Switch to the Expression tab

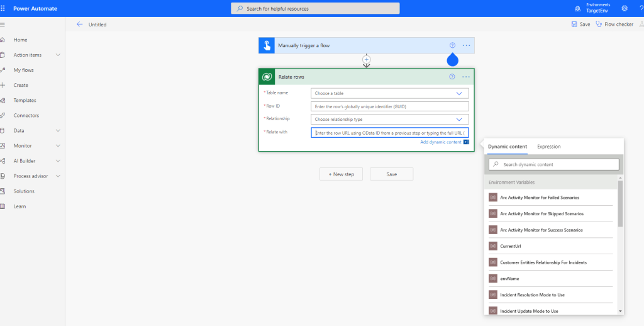click(x=548, y=147)
